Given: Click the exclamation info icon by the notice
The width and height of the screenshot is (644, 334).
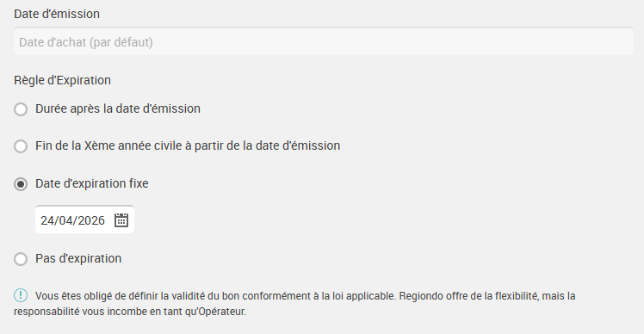Looking at the screenshot, I should 21,295.
